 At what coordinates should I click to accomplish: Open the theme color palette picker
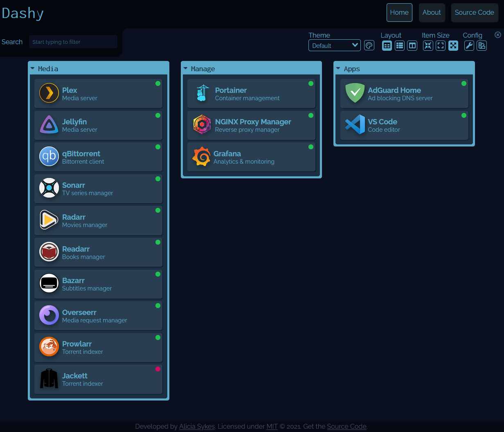coord(369,45)
